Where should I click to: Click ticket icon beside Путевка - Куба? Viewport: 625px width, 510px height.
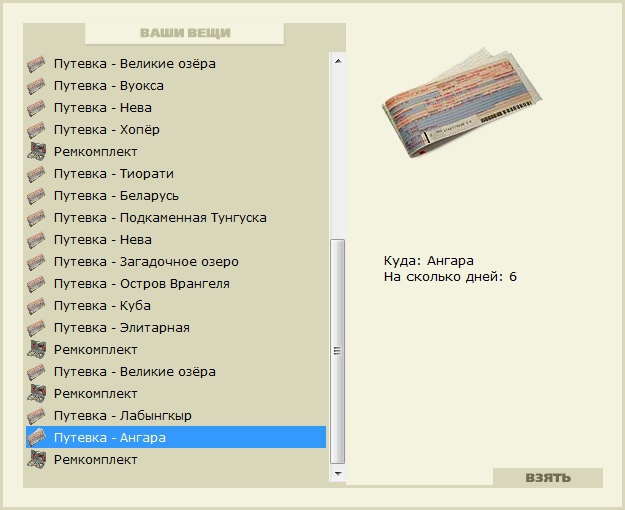pos(36,306)
